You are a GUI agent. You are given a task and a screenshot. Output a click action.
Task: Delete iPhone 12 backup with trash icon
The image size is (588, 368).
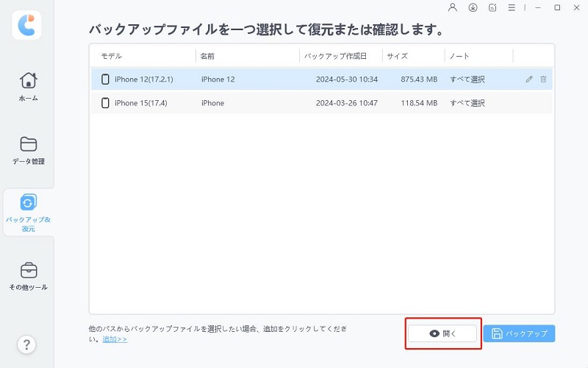pos(543,79)
